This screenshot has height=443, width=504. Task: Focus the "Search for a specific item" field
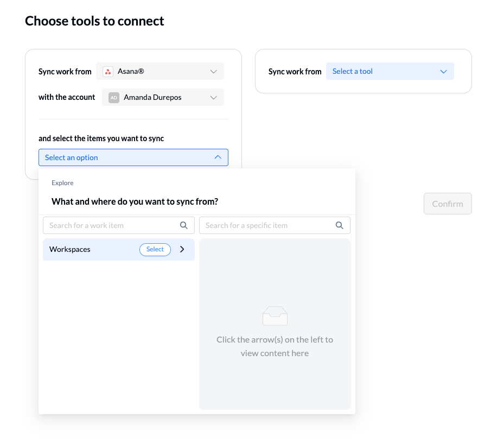coord(269,225)
